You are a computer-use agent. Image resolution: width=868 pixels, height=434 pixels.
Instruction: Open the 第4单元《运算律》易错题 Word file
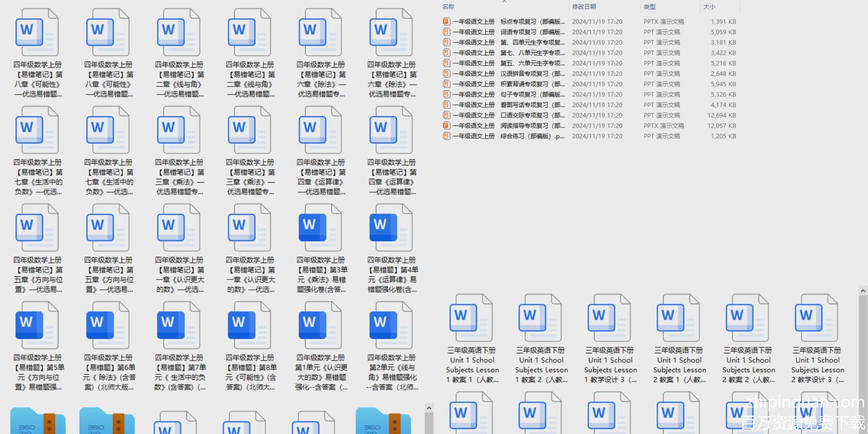(x=391, y=229)
